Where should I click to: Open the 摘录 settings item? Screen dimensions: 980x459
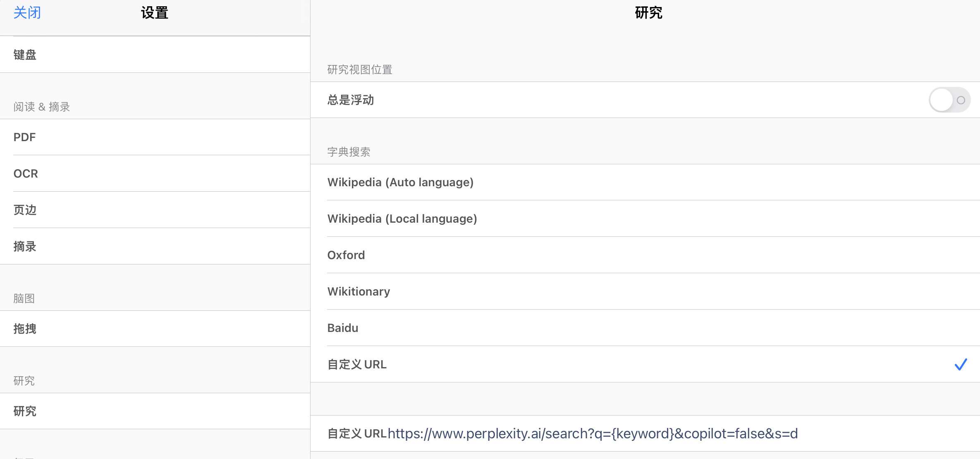(x=155, y=246)
